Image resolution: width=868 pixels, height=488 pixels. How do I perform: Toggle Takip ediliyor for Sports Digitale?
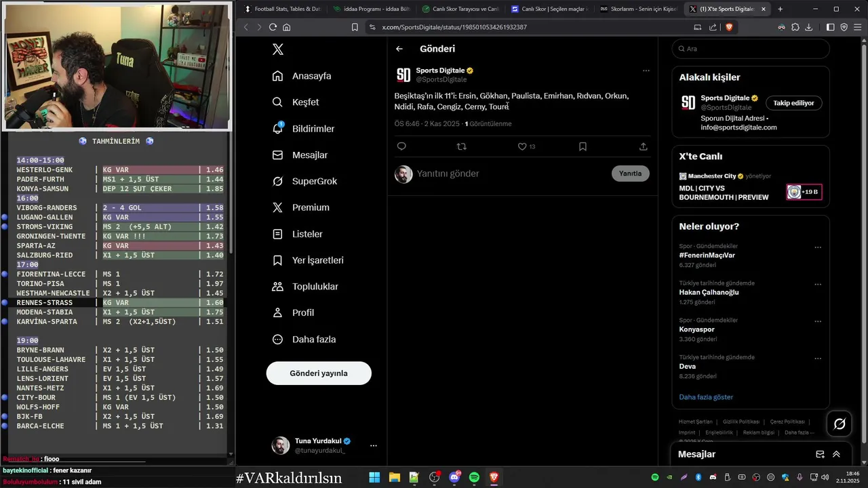click(x=794, y=103)
